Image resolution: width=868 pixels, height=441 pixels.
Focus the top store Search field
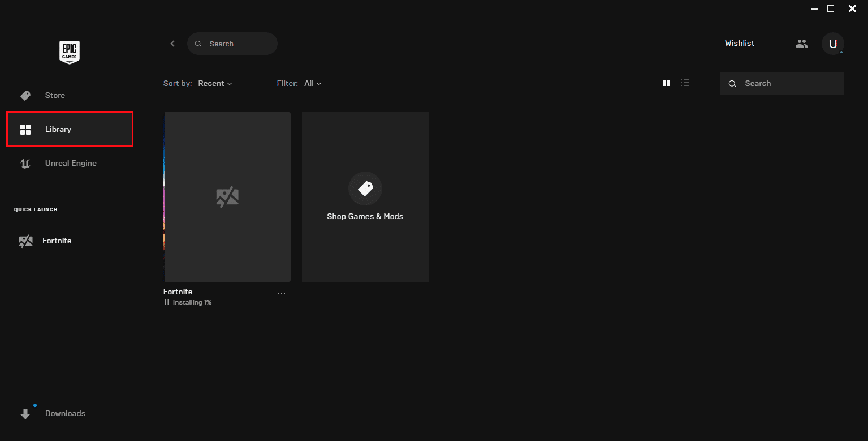point(232,44)
